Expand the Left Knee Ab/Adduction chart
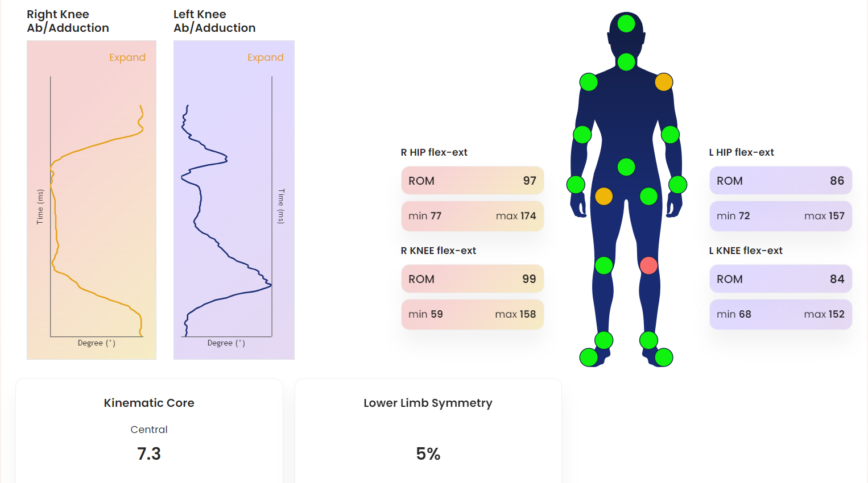The width and height of the screenshot is (868, 483). click(x=266, y=57)
